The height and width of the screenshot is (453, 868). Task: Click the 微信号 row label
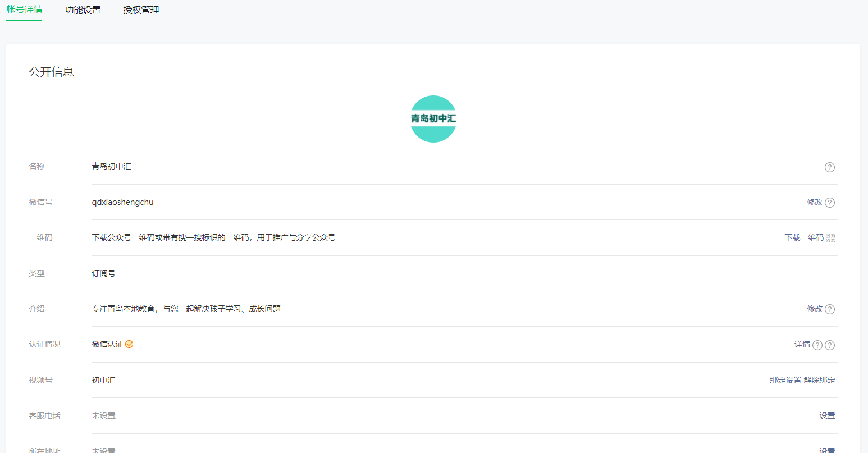(x=40, y=202)
